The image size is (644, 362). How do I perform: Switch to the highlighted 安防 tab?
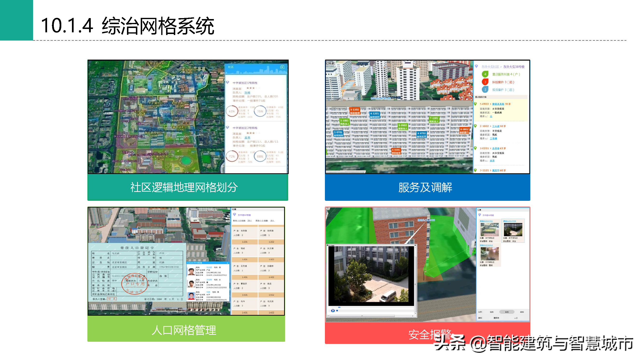pyautogui.click(x=507, y=312)
